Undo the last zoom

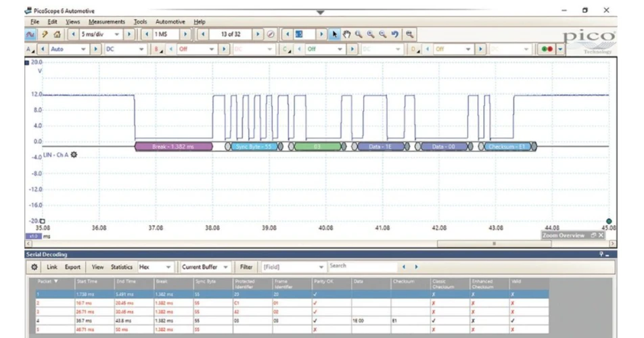(394, 34)
